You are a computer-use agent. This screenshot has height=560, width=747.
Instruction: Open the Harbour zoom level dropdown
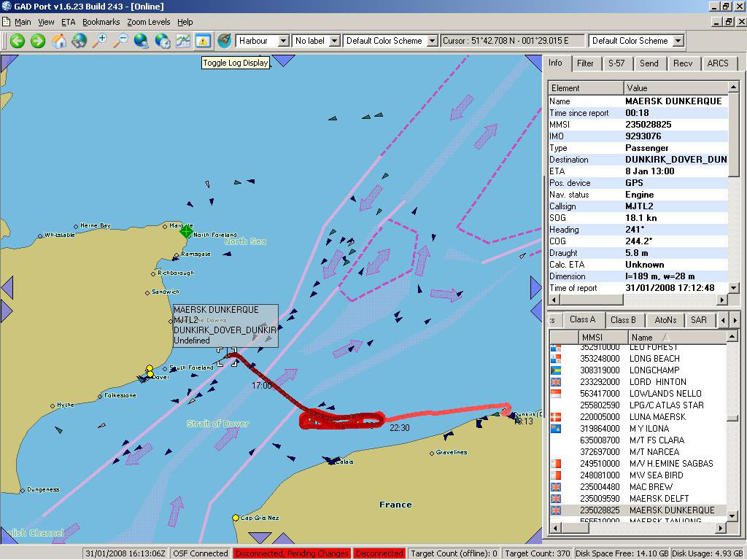283,41
